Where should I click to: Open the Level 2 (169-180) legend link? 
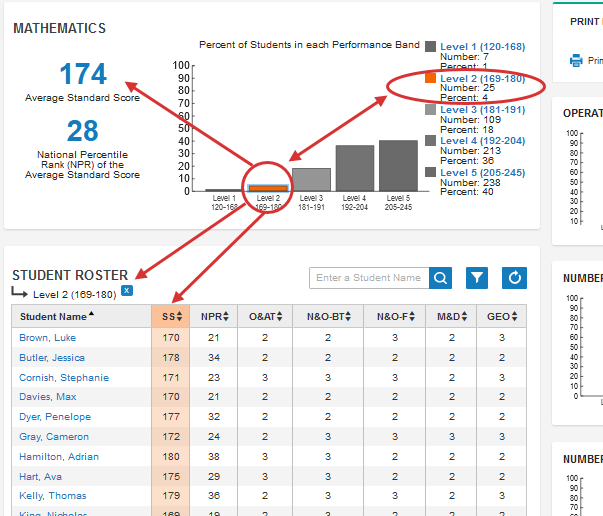482,78
